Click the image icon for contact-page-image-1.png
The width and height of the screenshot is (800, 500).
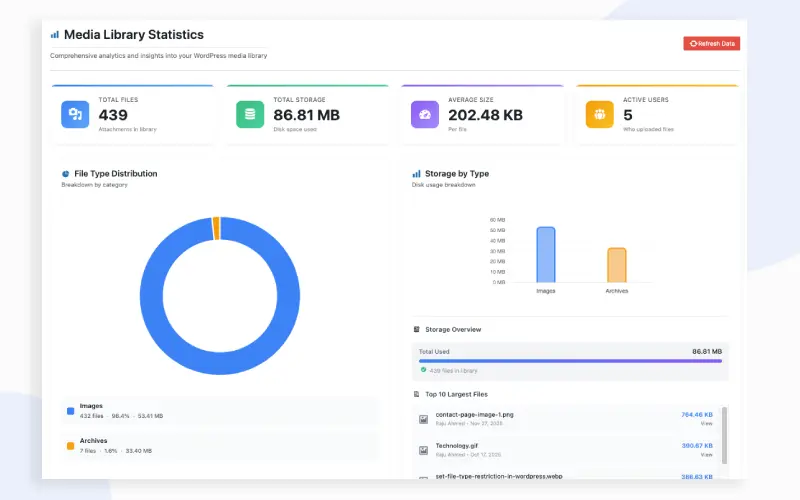pyautogui.click(x=424, y=418)
